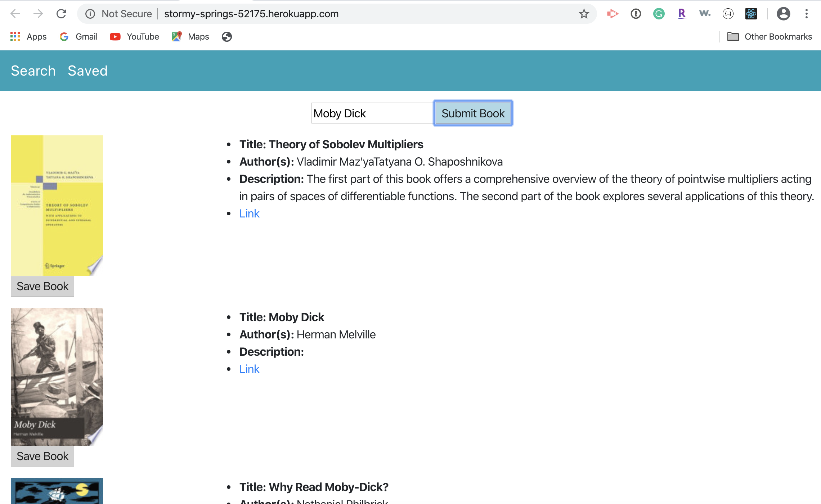Open the Saved books section
The image size is (821, 504).
pyautogui.click(x=88, y=70)
